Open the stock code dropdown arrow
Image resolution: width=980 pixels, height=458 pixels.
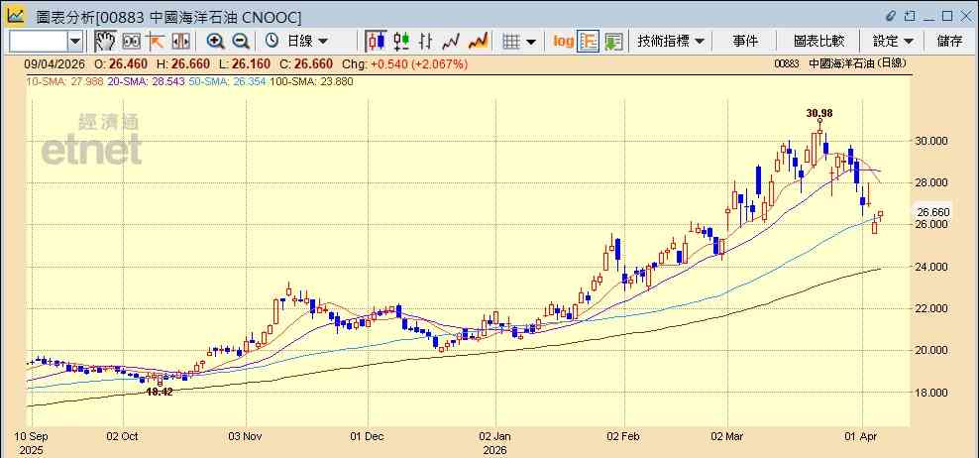pos(75,42)
